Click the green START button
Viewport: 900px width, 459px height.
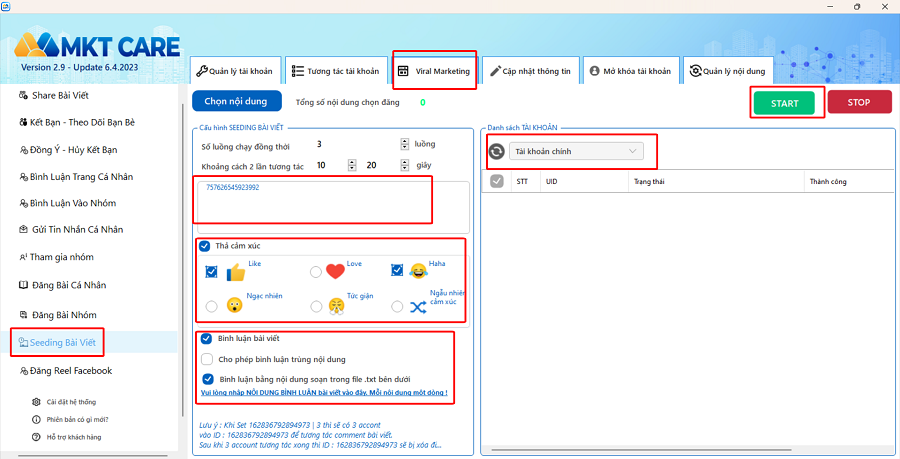[784, 103]
